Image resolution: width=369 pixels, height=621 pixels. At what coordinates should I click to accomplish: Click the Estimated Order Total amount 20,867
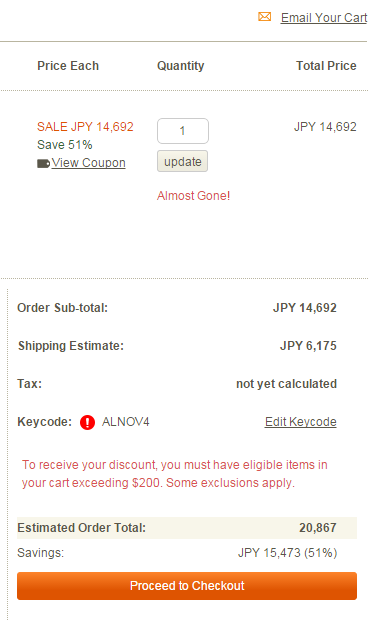(318, 528)
